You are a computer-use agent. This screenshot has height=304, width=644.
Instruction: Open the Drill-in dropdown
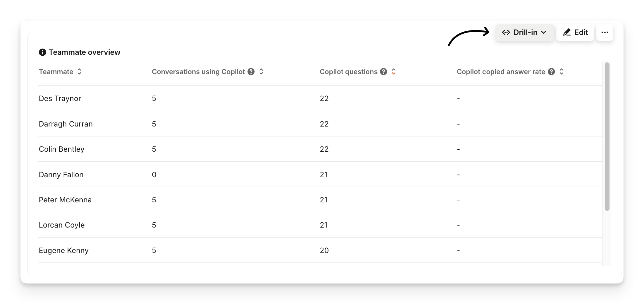[524, 32]
